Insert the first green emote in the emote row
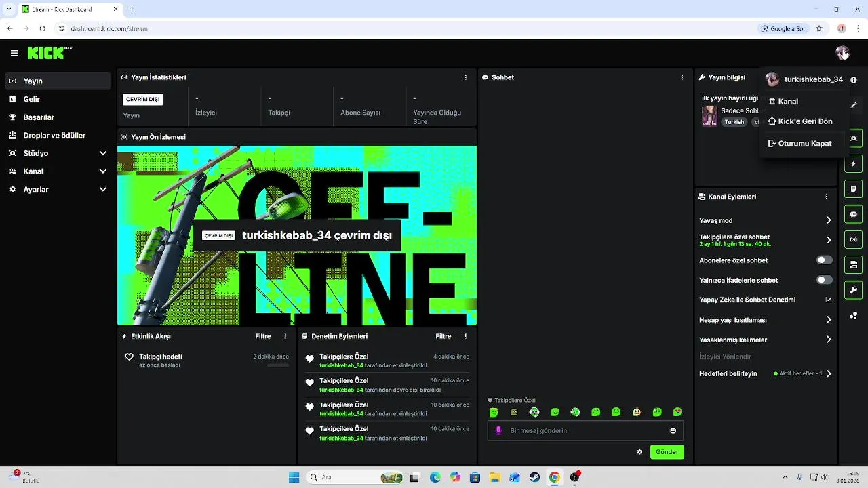 494,412
